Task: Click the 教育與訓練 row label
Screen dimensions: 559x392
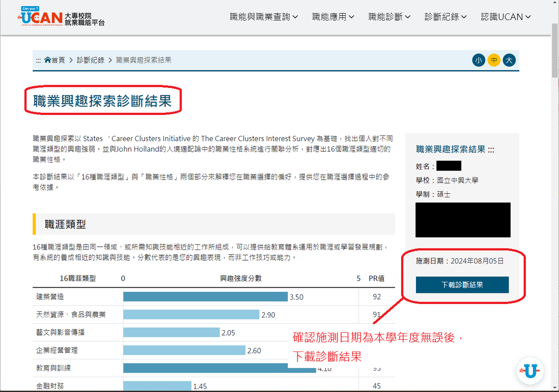Action: [x=54, y=368]
